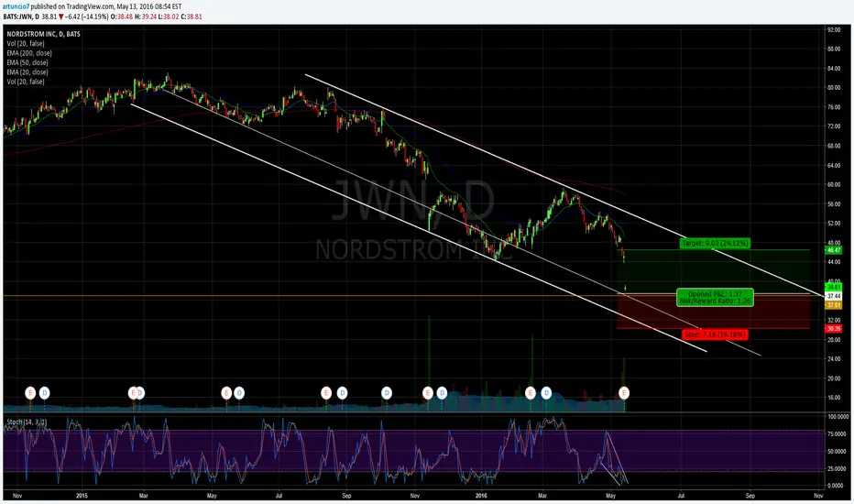Click the O:38.48 open value in the header

click(x=122, y=16)
